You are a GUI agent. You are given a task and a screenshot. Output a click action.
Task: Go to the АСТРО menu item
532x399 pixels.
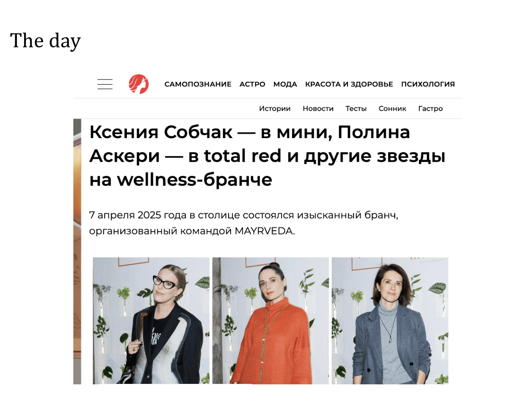252,84
